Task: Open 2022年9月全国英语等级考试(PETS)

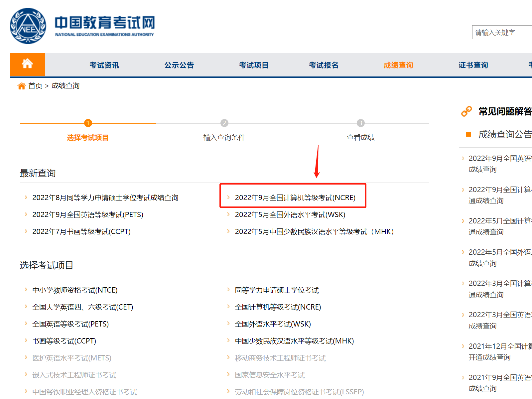Action: tap(88, 215)
